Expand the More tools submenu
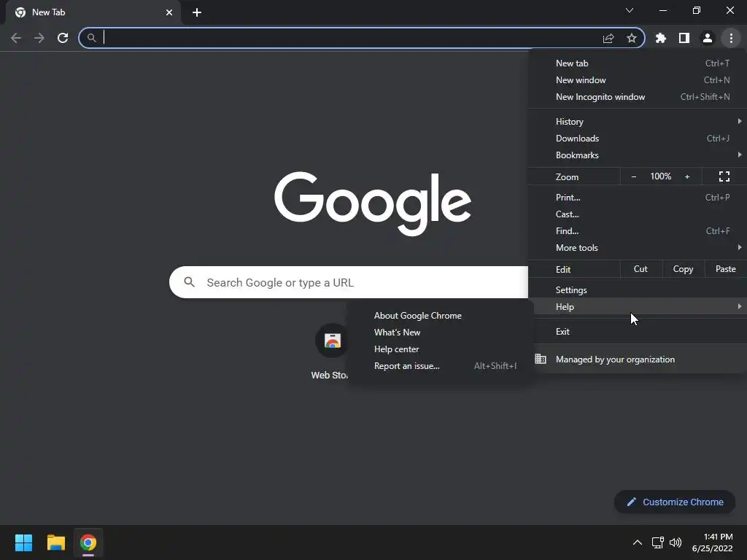 (638, 248)
